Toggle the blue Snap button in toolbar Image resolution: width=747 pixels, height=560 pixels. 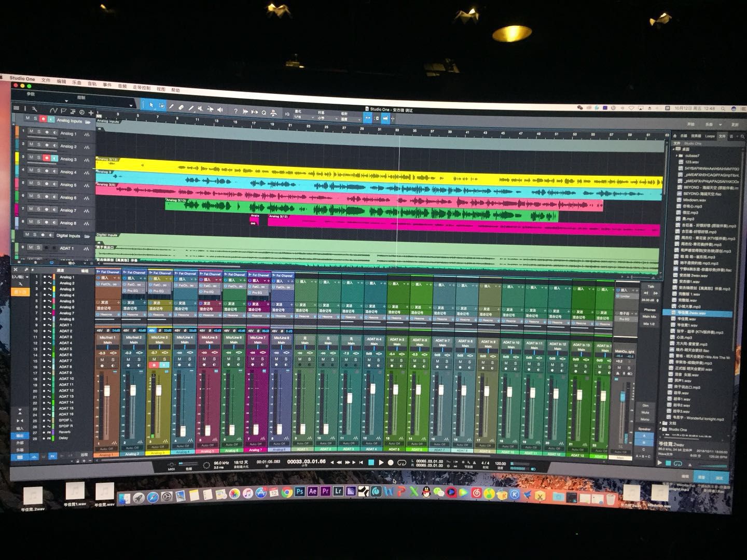coord(367,118)
